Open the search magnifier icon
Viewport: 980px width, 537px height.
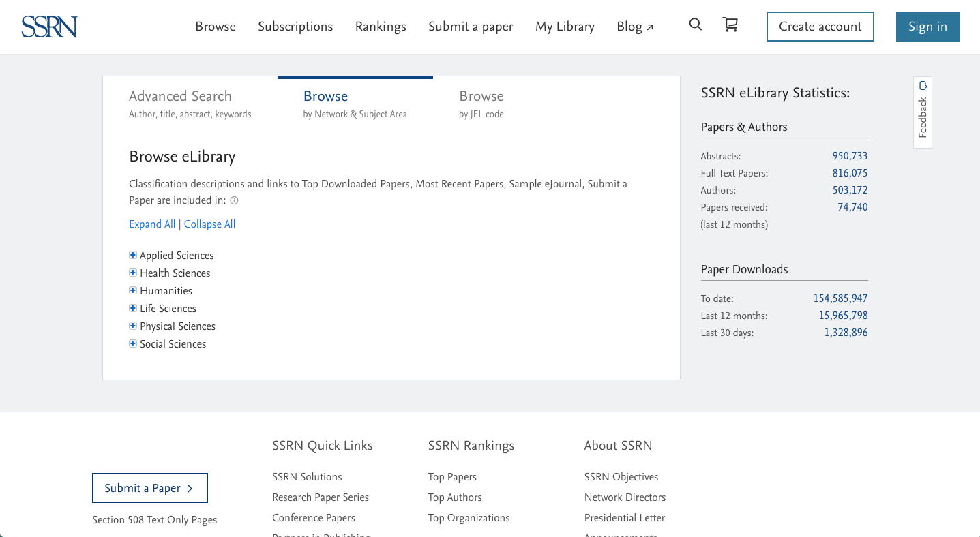(695, 24)
